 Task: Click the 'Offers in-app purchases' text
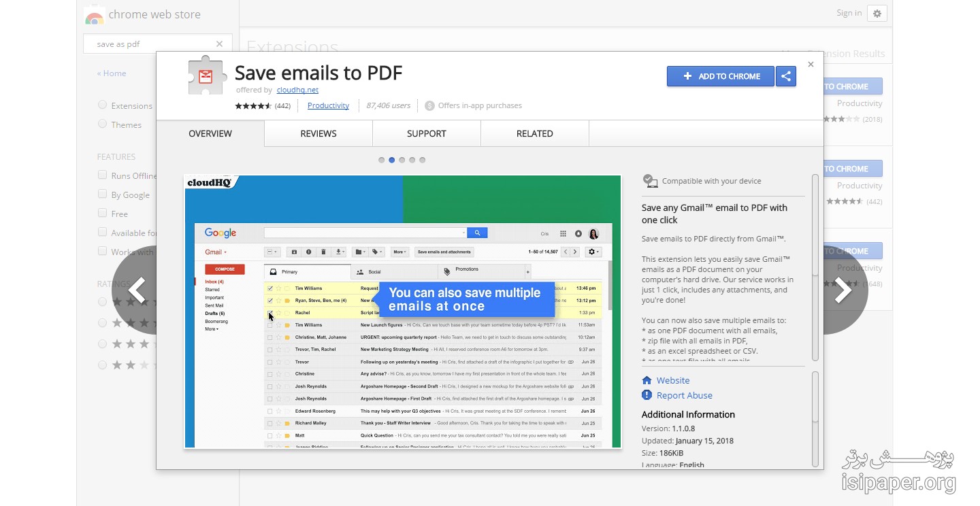click(480, 105)
